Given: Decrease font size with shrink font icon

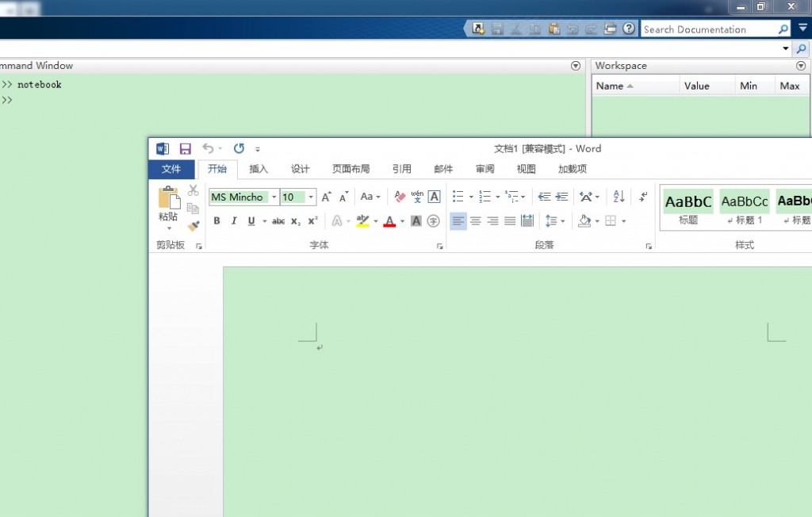Looking at the screenshot, I should 344,197.
